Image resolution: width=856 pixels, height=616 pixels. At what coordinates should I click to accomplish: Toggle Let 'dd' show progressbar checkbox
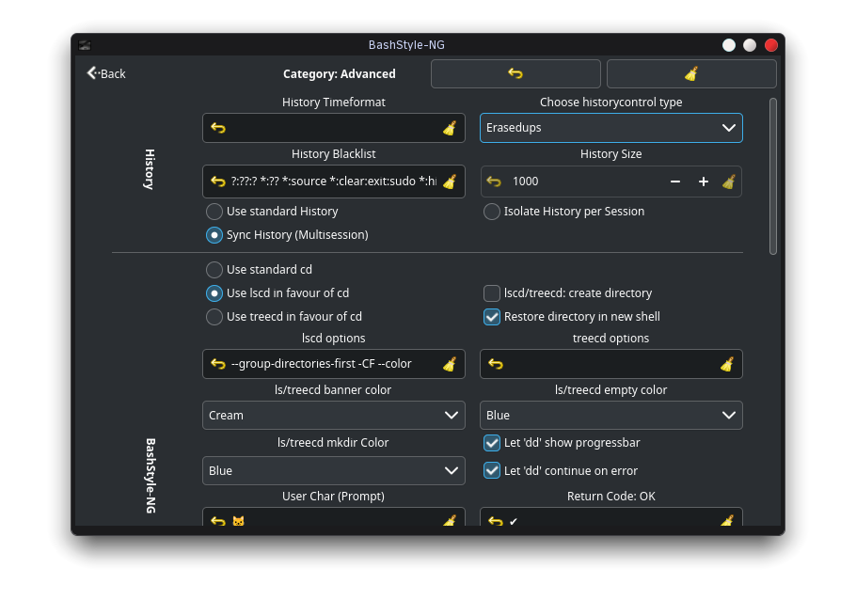click(562, 443)
